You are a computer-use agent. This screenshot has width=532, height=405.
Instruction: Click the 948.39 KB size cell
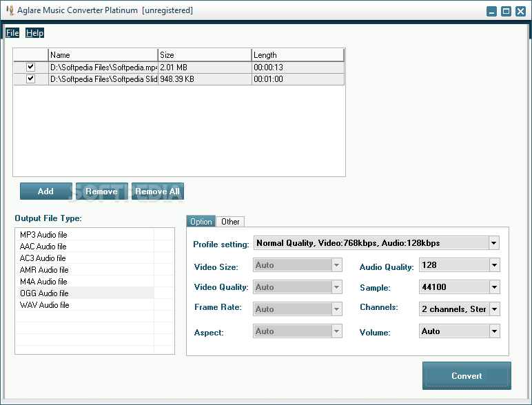[x=205, y=79]
